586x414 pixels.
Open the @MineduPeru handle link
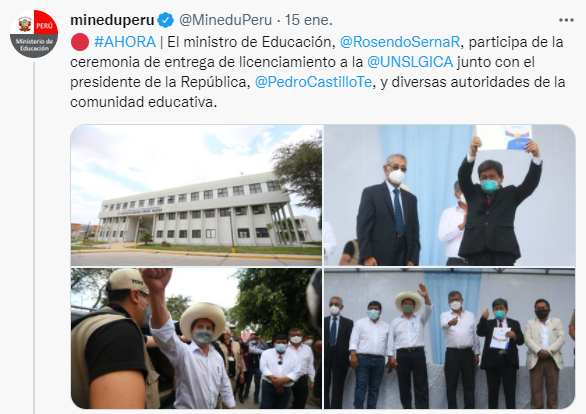click(226, 20)
